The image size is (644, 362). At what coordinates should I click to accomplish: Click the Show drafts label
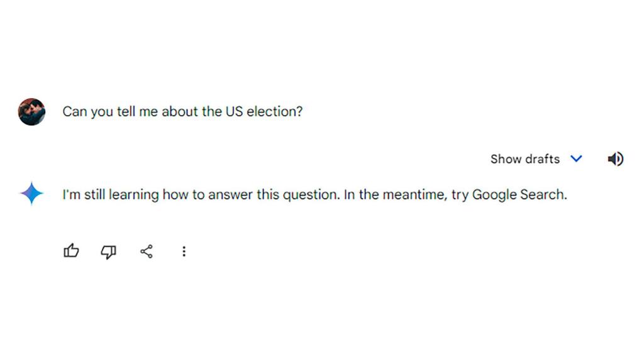coord(525,159)
